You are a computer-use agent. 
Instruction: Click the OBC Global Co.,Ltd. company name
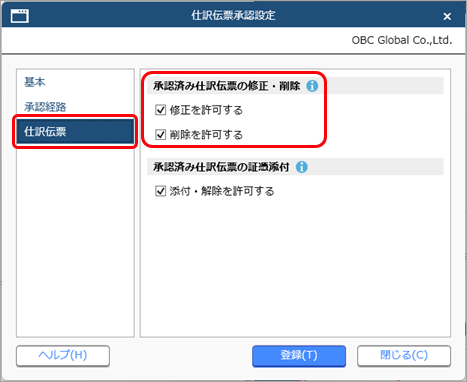402,40
